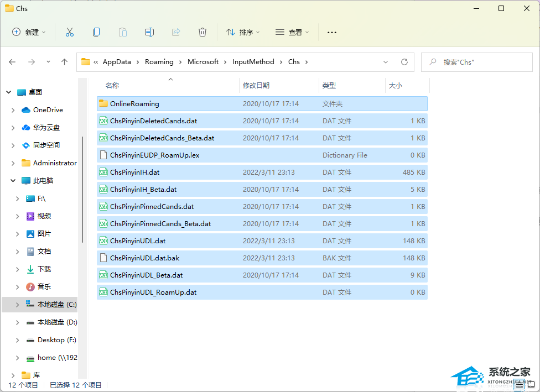Open the 新建 (New) menu
This screenshot has height=392, width=540.
28,32
